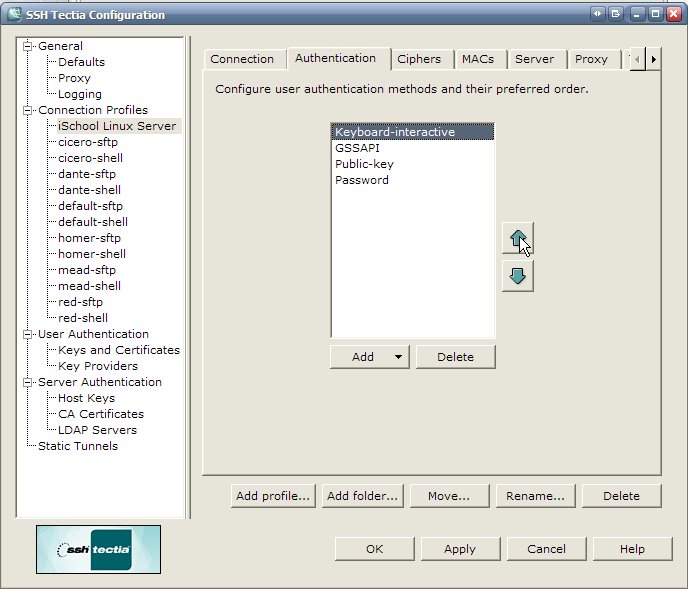Select the default-sftp profile

(x=90, y=206)
